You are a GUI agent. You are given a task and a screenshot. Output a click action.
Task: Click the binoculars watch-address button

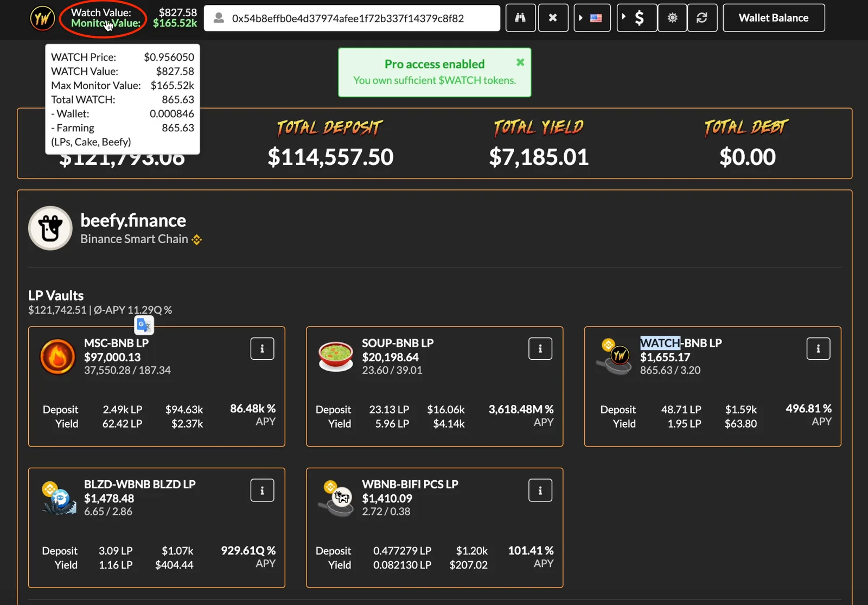(x=521, y=18)
